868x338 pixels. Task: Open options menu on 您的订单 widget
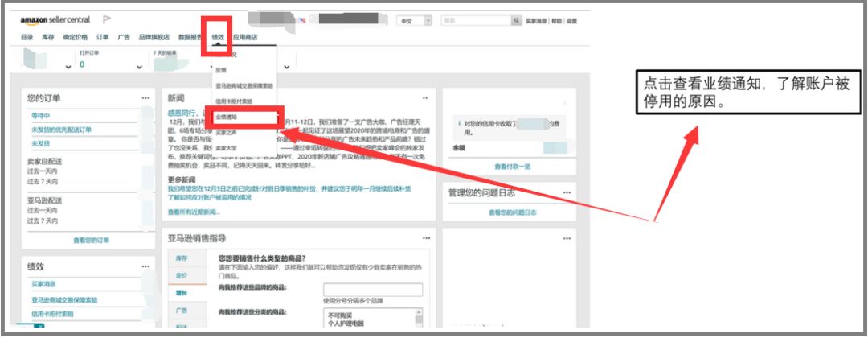tap(145, 98)
